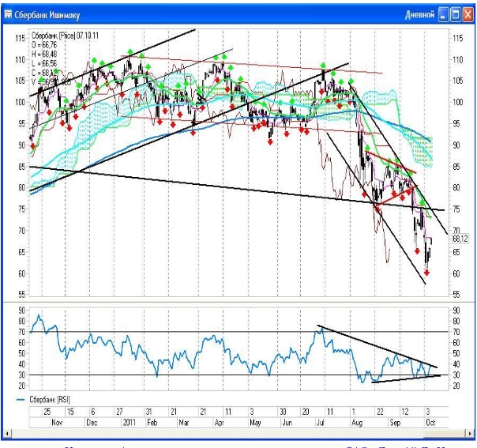The width and height of the screenshot is (477, 448).
Task: Click the Sep month label on time axis
Action: pos(395,423)
